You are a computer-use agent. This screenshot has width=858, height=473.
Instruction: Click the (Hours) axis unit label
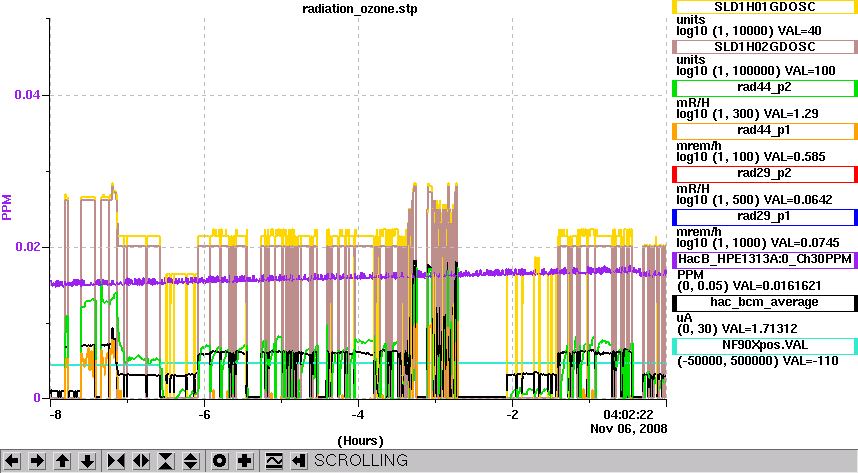point(360,441)
